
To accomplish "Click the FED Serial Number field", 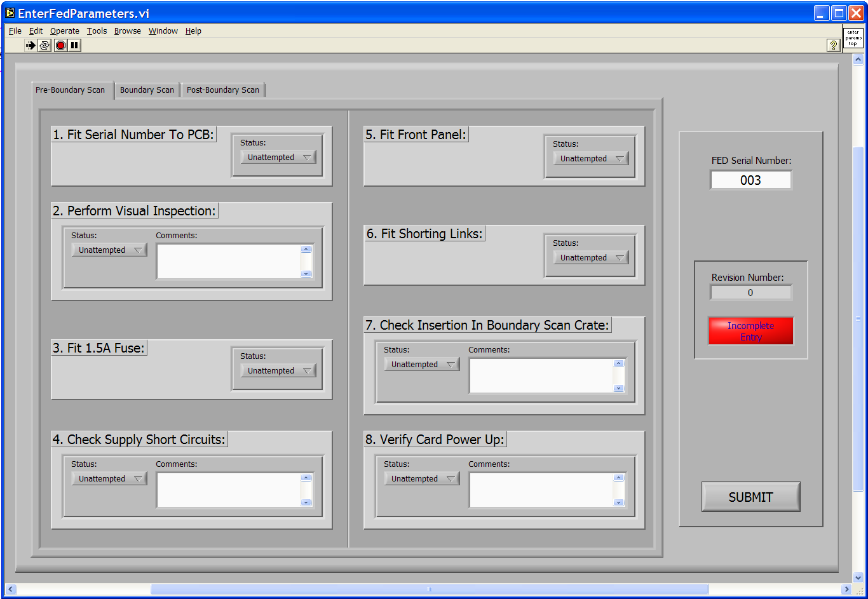I will point(750,180).
